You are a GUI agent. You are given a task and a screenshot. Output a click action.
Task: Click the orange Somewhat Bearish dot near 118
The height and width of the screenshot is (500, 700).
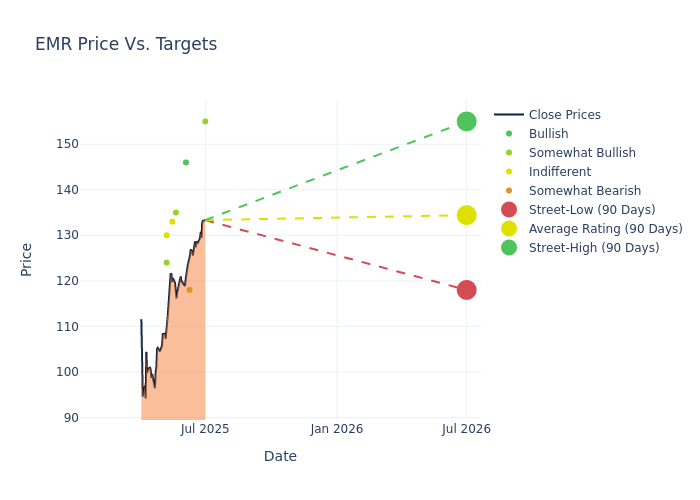(189, 290)
